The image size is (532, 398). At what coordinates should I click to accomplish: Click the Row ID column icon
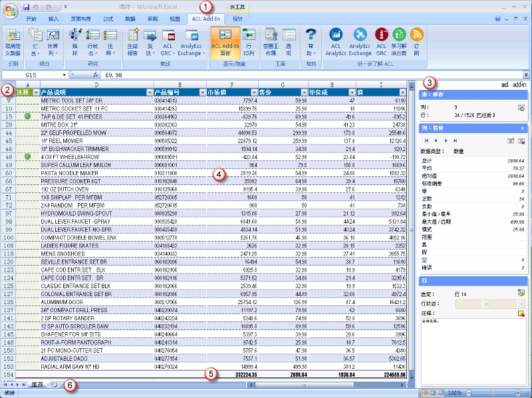click(x=248, y=42)
